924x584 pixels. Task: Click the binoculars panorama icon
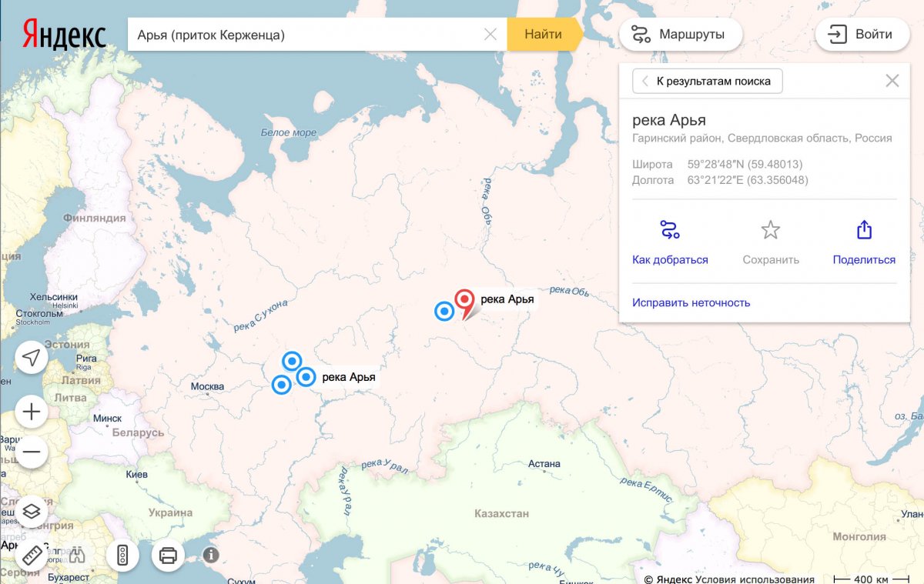[x=77, y=555]
